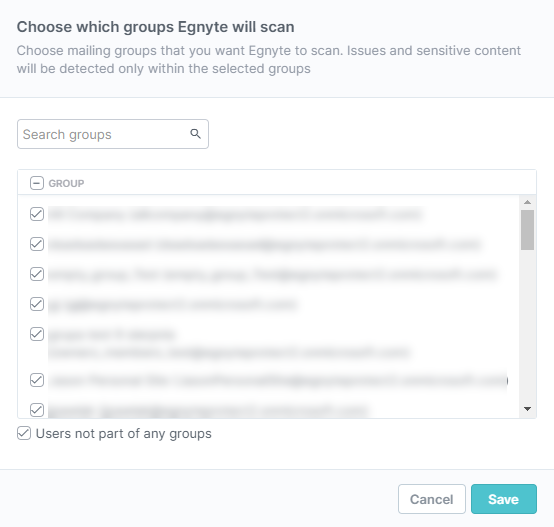The height and width of the screenshot is (527, 554).
Task: Uncheck the checkbox of the two-line group row
Action: coord(37,334)
